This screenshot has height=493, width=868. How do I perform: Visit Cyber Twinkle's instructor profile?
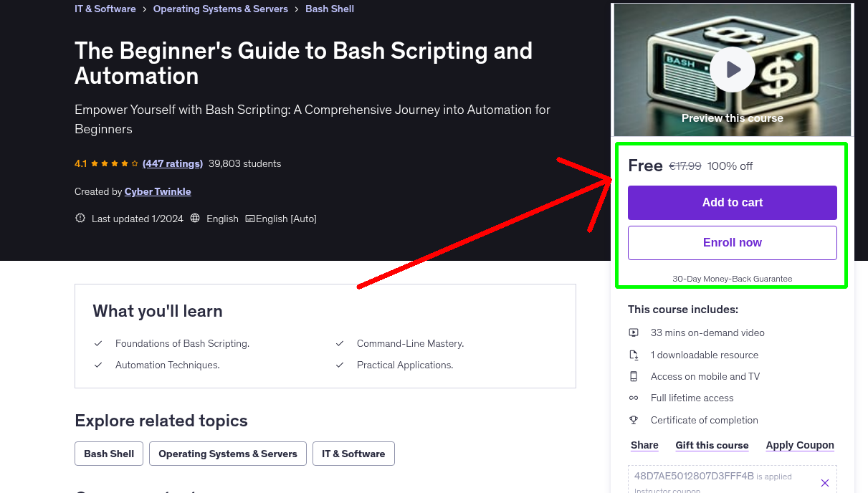click(158, 191)
